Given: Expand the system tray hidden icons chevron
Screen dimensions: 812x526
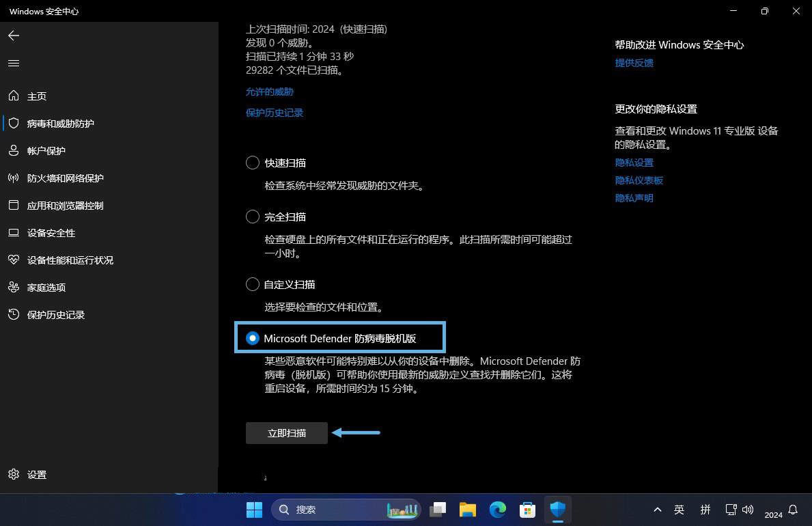Looking at the screenshot, I should (657, 510).
